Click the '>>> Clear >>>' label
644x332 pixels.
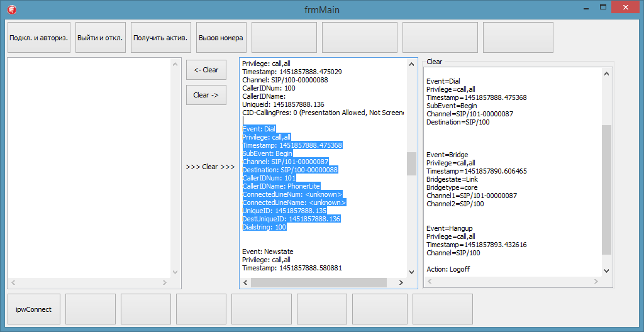[210, 167]
